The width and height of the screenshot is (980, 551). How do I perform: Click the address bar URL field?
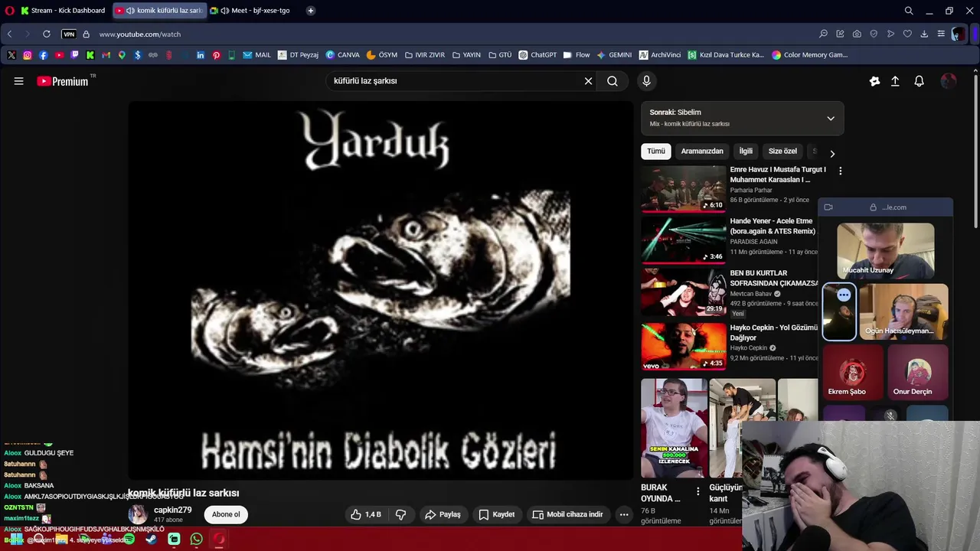tap(452, 34)
